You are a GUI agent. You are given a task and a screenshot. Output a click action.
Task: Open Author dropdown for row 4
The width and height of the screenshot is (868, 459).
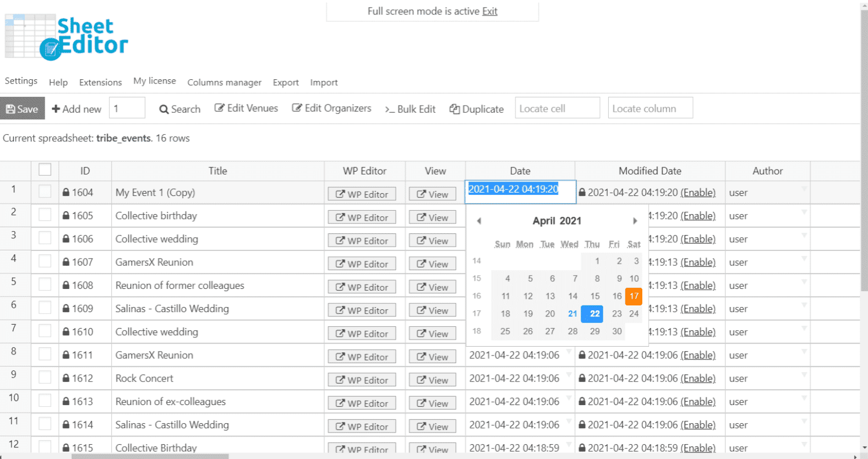pyautogui.click(x=804, y=259)
